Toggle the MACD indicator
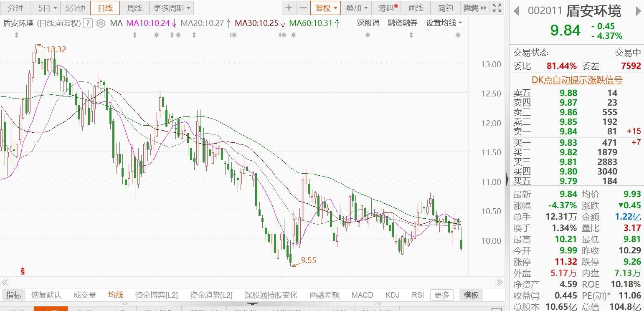This screenshot has width=644, height=311. [x=362, y=295]
